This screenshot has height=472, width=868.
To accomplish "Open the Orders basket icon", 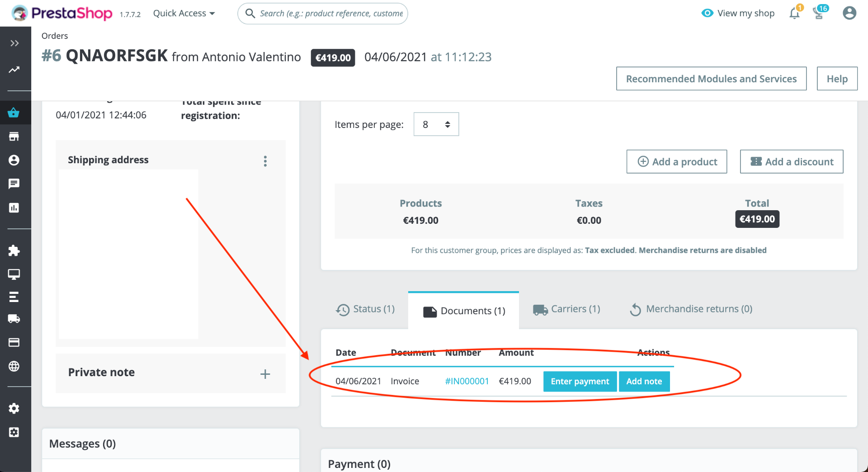I will tap(14, 113).
